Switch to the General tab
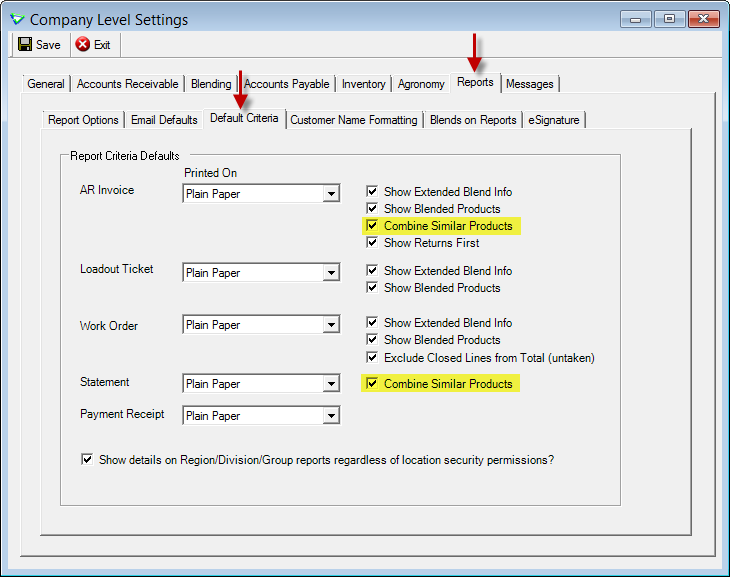 [x=46, y=84]
